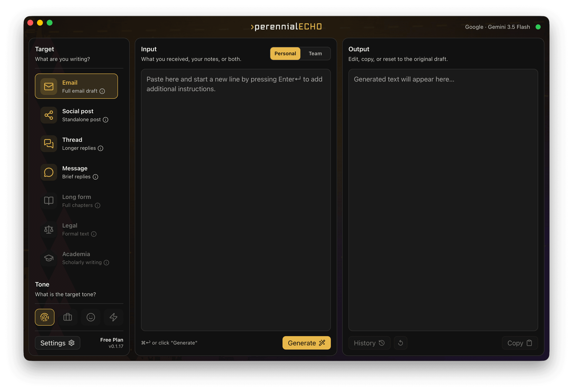Open info icon beside Scholarly writing
573x392 pixels.
[106, 263]
